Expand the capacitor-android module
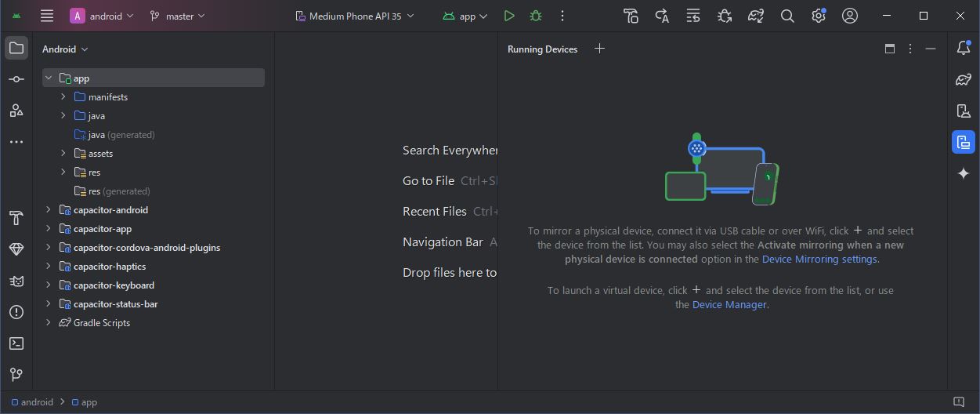This screenshot has width=980, height=414. [x=49, y=209]
